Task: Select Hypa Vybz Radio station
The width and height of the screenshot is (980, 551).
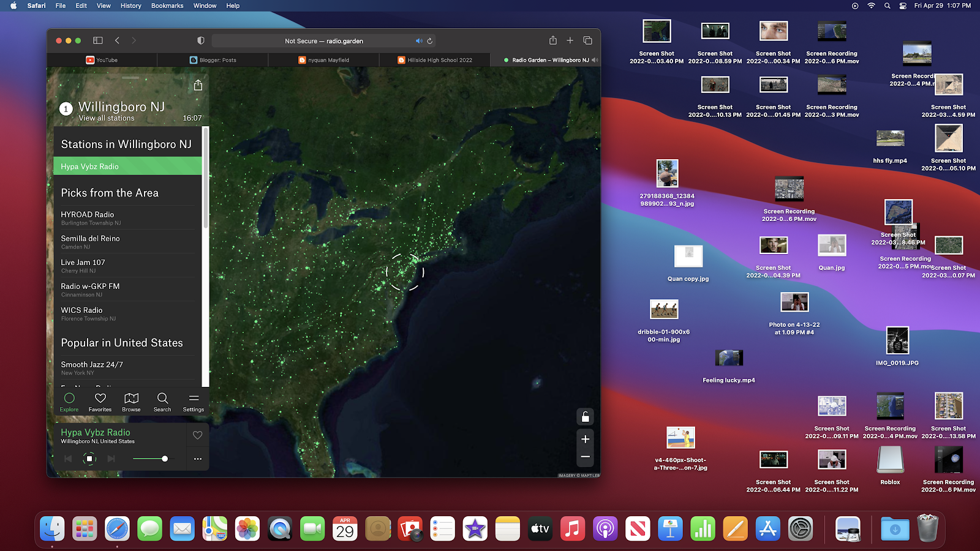Action: pos(127,166)
